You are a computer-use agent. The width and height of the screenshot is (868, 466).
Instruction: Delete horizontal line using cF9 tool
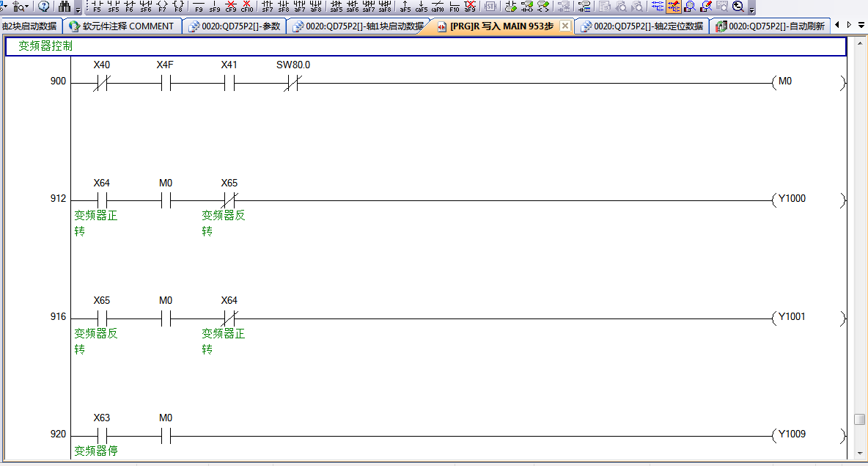click(x=231, y=7)
